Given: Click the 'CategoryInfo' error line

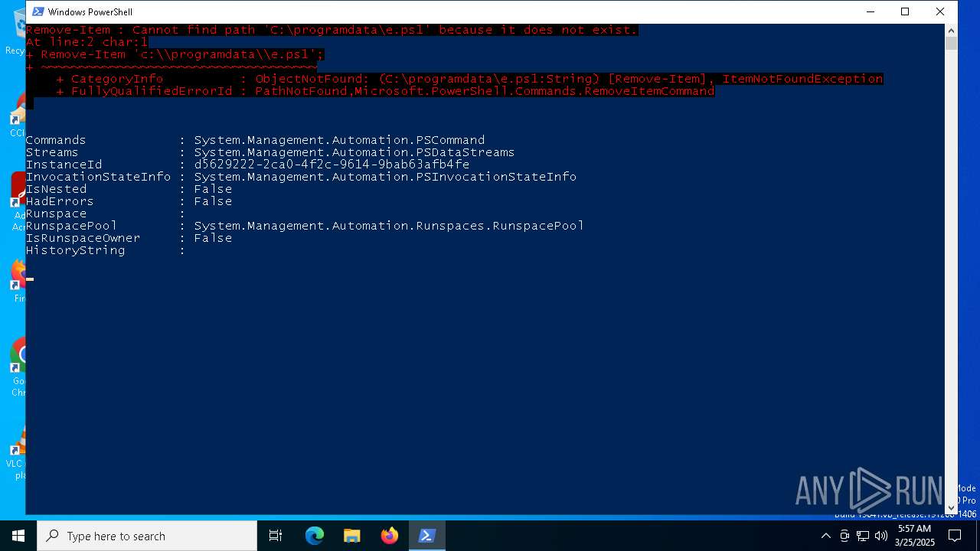Looking at the screenshot, I should (x=469, y=79).
